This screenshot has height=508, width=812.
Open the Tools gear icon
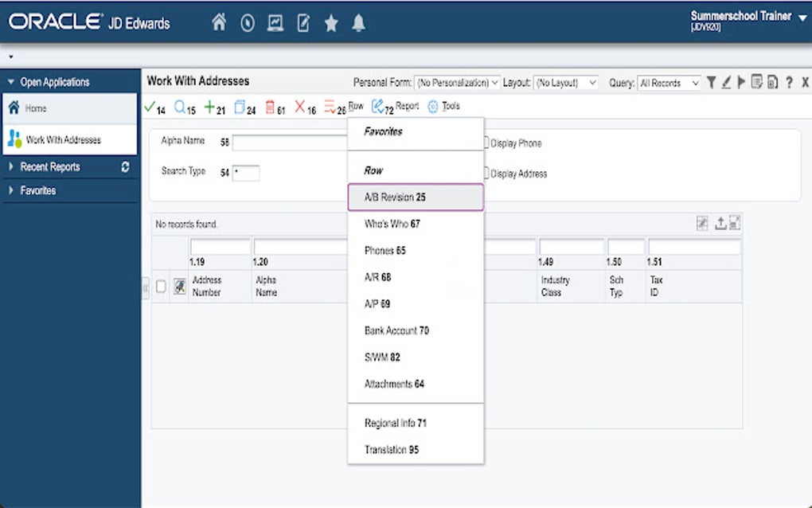(x=434, y=107)
